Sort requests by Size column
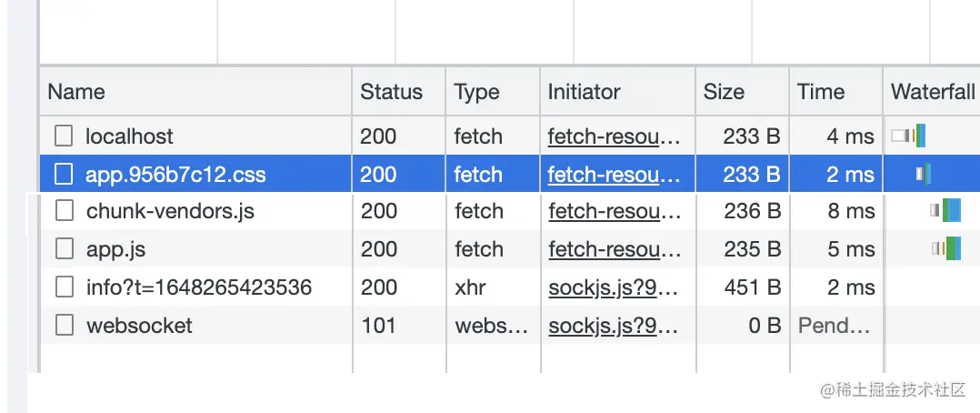 (x=724, y=92)
